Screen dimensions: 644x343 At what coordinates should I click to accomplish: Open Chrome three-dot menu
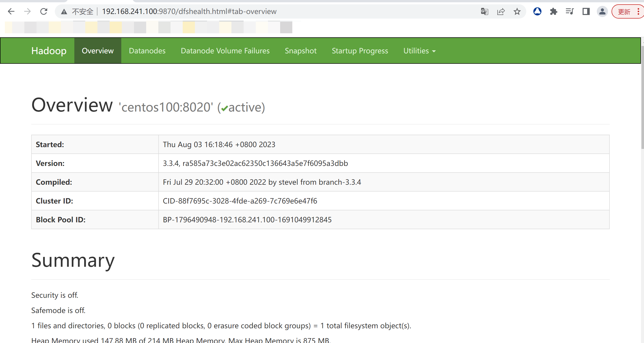click(638, 11)
